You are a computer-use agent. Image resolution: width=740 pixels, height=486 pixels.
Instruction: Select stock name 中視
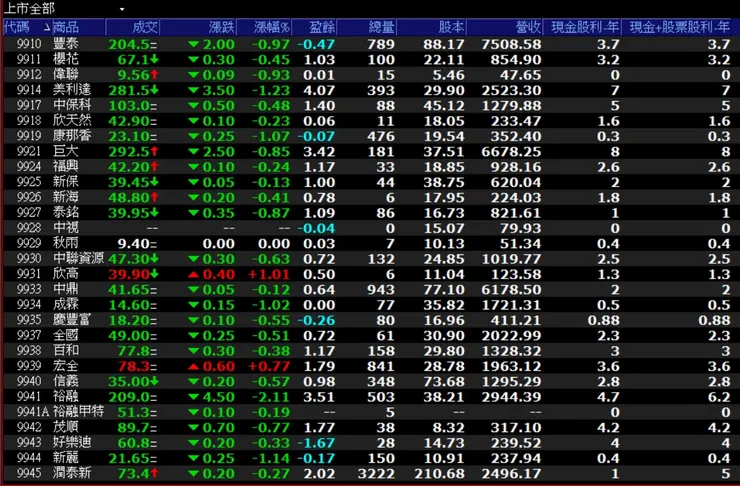pos(66,227)
